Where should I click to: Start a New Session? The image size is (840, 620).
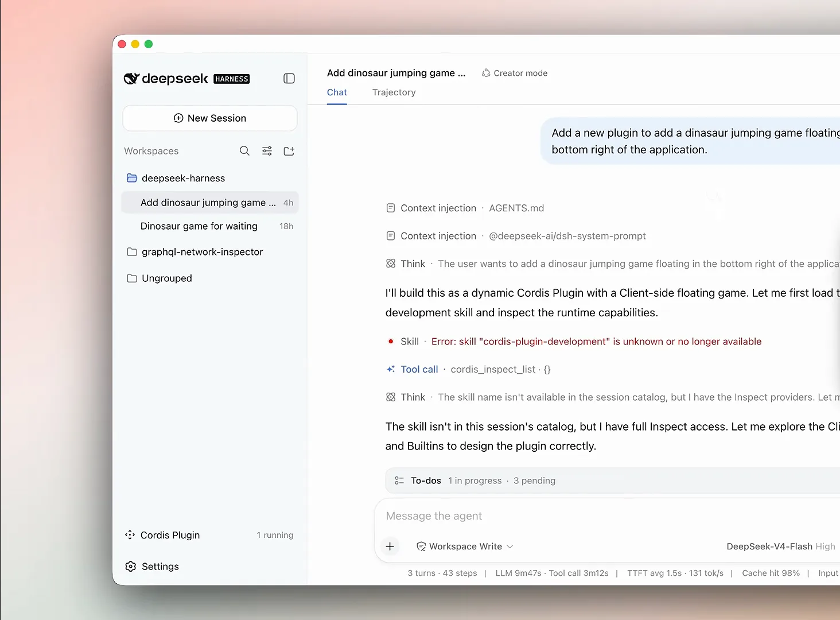point(210,118)
